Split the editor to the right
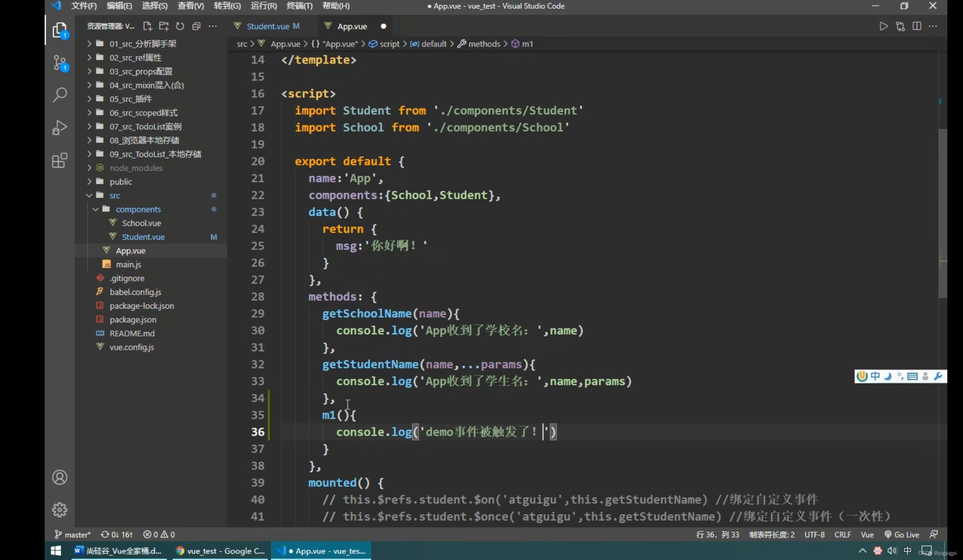This screenshot has width=963, height=560. coord(917,26)
